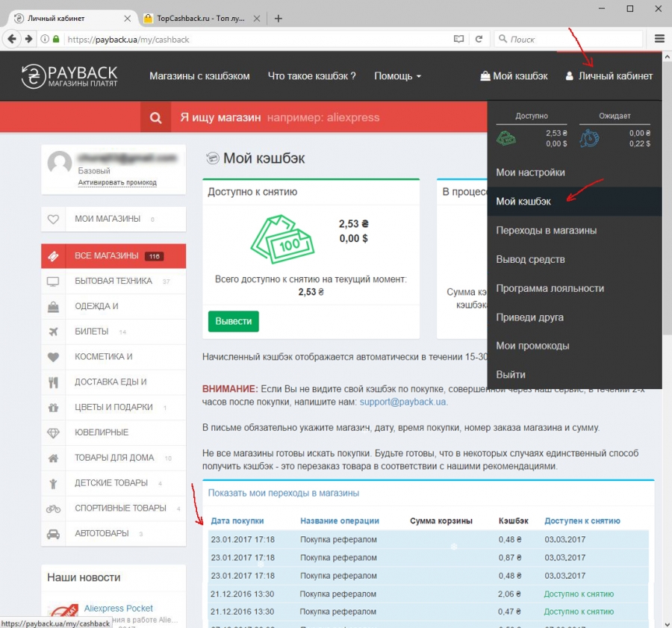Expand the Помощь dropdown menu
Screen dimensions: 672x628
[397, 76]
